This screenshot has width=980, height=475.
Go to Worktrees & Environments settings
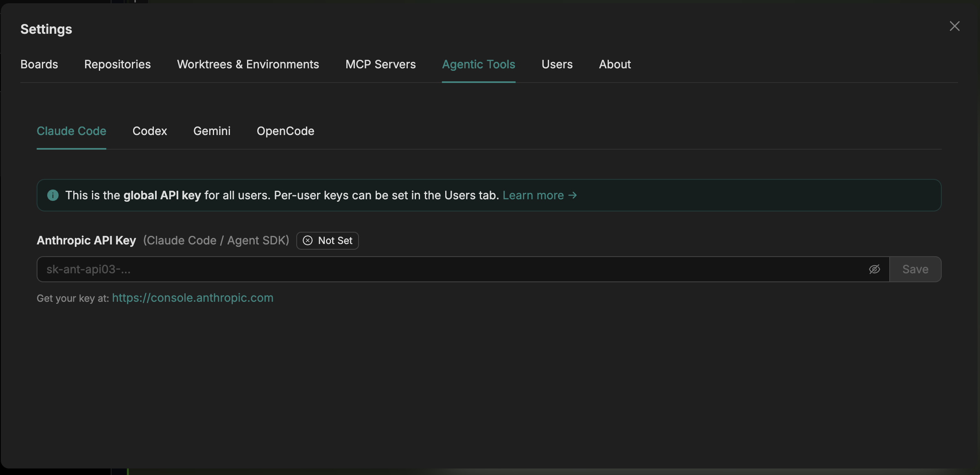pyautogui.click(x=248, y=64)
